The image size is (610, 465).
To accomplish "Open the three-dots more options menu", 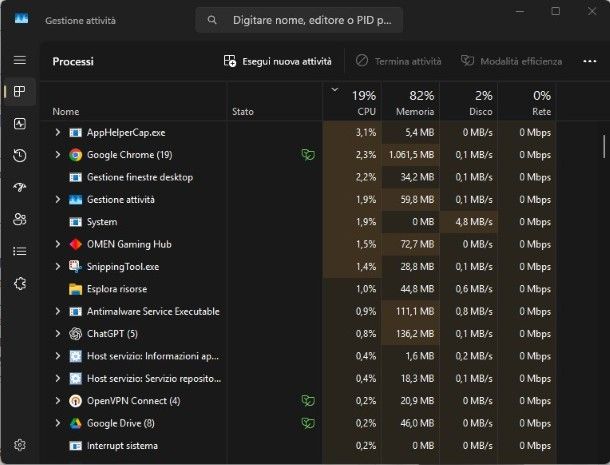I will (x=590, y=61).
